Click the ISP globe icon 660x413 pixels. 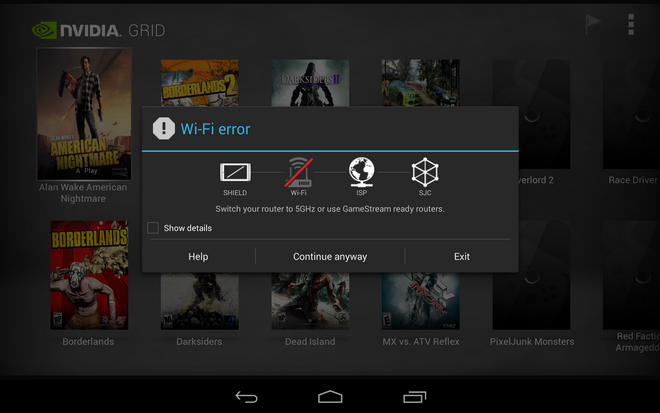coord(362,172)
